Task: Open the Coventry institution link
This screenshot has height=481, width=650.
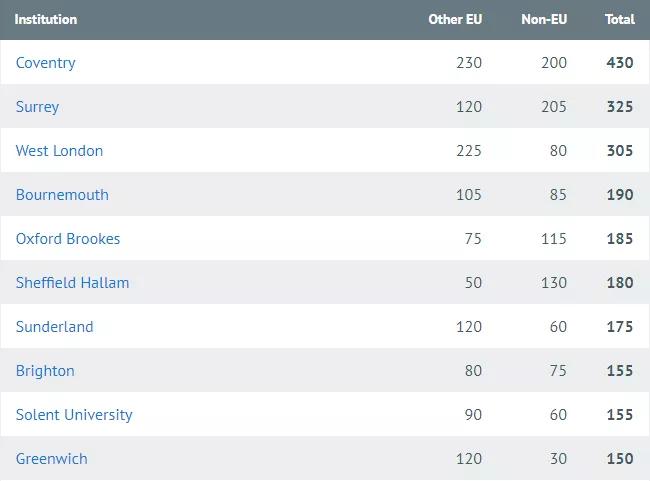Action: pyautogui.click(x=46, y=63)
